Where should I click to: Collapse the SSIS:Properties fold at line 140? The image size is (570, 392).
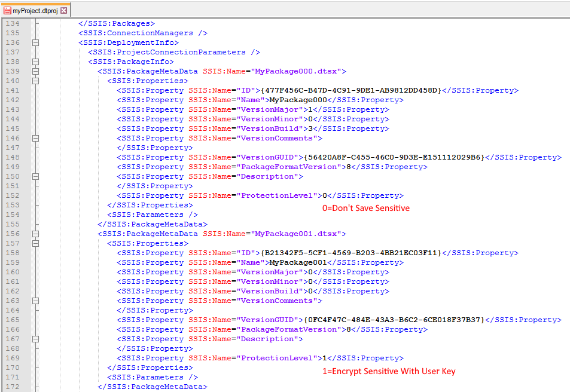[35, 81]
